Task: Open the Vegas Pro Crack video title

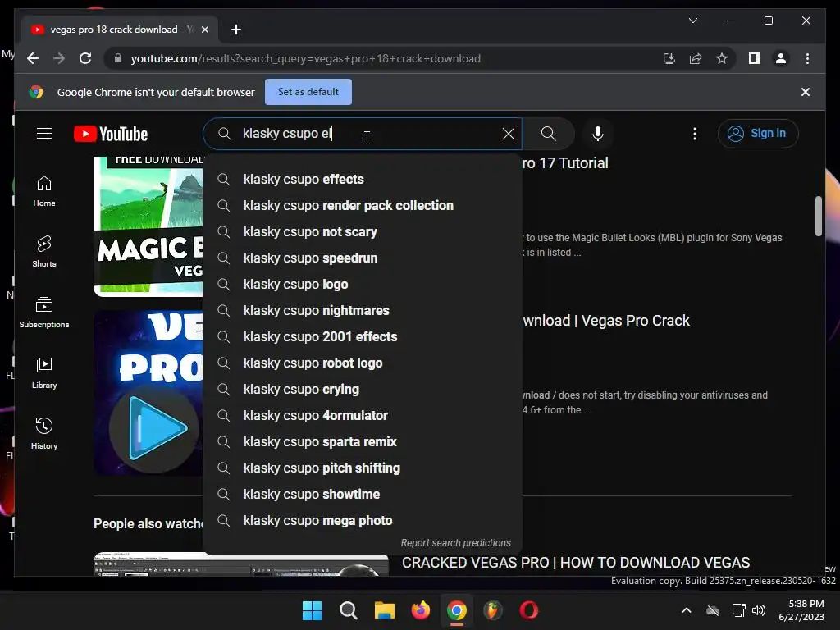Action: coord(606,321)
